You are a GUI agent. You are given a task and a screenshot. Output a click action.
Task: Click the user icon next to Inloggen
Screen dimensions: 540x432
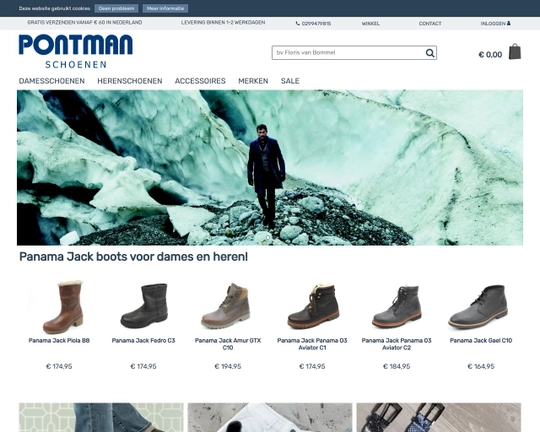509,23
